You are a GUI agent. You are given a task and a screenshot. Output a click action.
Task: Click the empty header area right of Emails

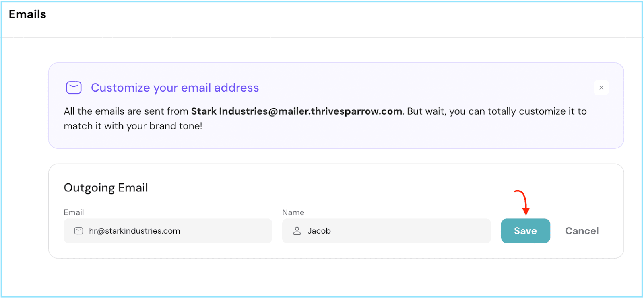coord(322,16)
